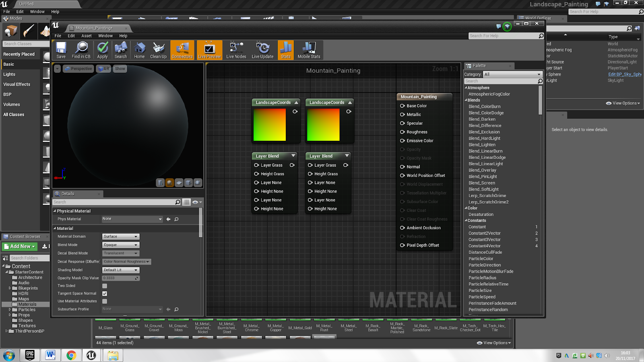Screen dimensions: 644x362
Task: Open View Options in Content Browser
Action: tap(494, 343)
